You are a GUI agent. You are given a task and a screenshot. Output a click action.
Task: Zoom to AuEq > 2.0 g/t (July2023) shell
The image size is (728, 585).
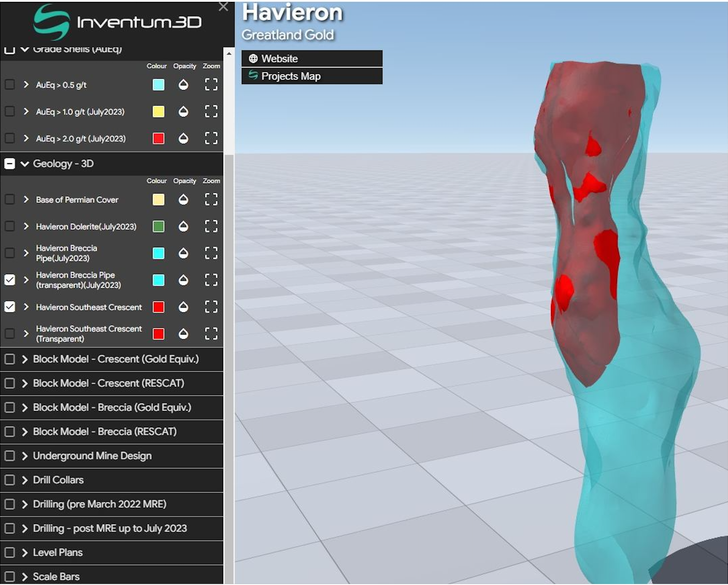211,138
